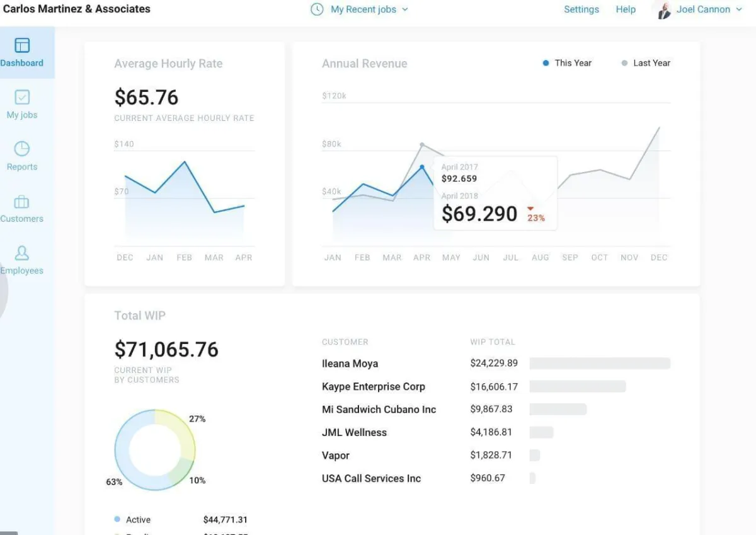Open the Dashboard sidebar icon
Viewport: 756px width, 535px height.
pyautogui.click(x=22, y=45)
